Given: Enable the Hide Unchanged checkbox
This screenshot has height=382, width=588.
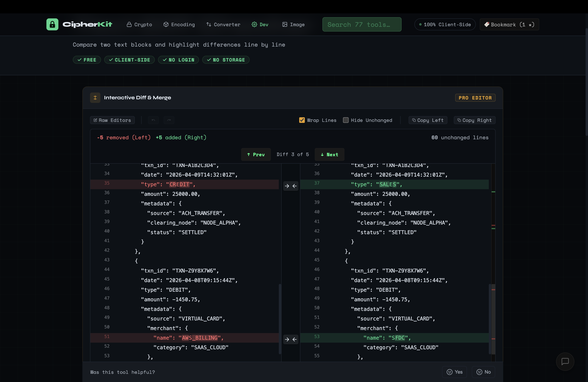Looking at the screenshot, I should point(346,120).
